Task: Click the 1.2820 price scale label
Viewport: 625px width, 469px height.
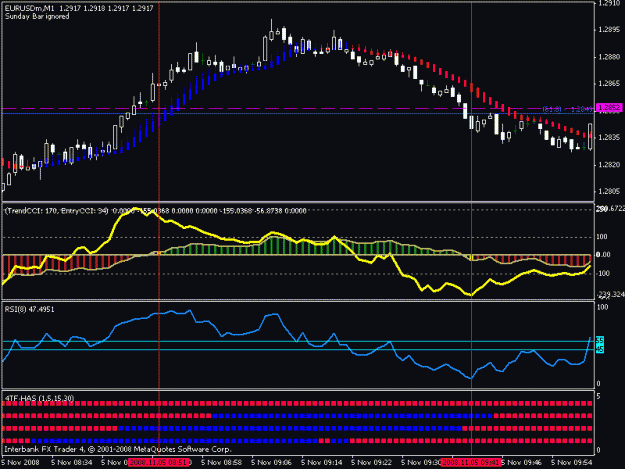Action: point(609,165)
